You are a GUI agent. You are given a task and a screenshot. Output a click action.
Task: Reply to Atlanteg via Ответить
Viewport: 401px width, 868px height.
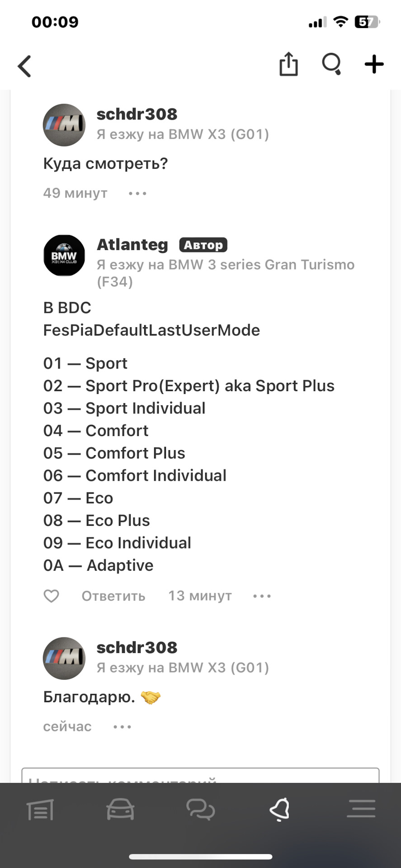[x=113, y=596]
